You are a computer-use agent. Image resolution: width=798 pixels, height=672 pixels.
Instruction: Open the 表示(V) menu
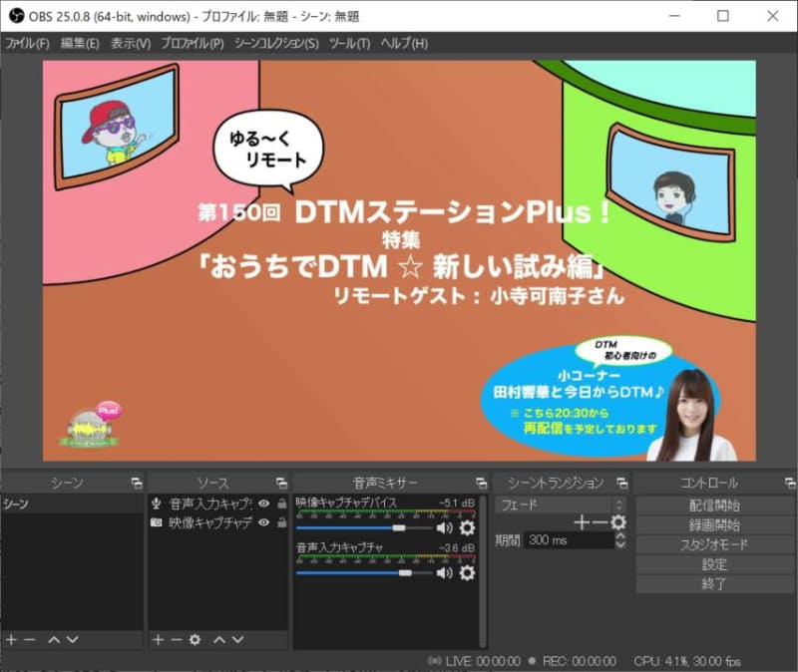131,43
